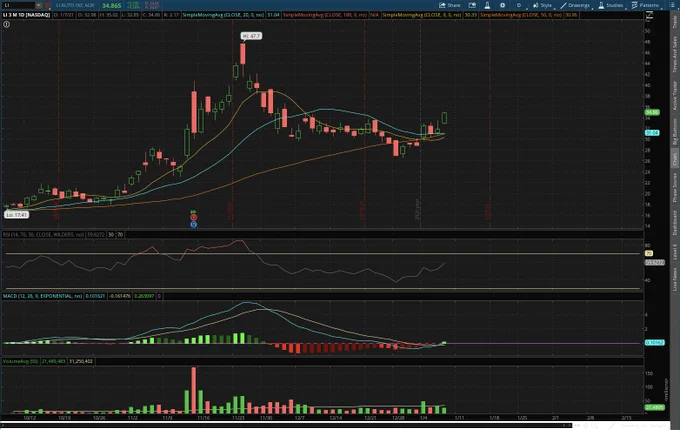
Task: Open the symbol selector dropdown arrow
Action: [x=39, y=5]
